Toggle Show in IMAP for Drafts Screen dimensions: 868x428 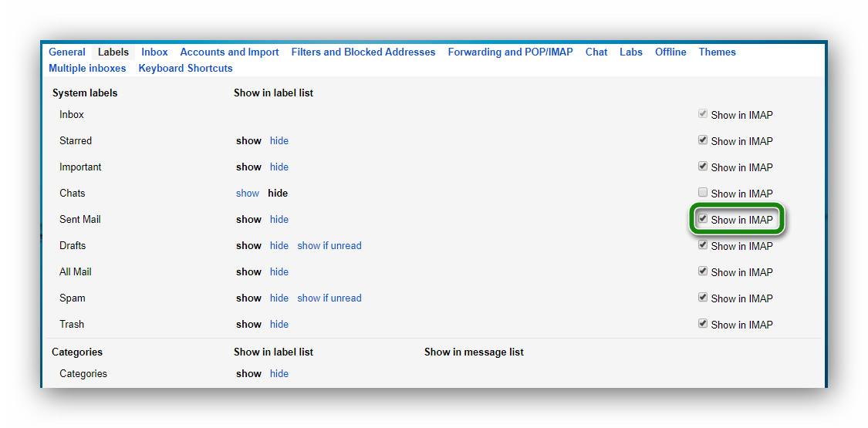coord(703,245)
